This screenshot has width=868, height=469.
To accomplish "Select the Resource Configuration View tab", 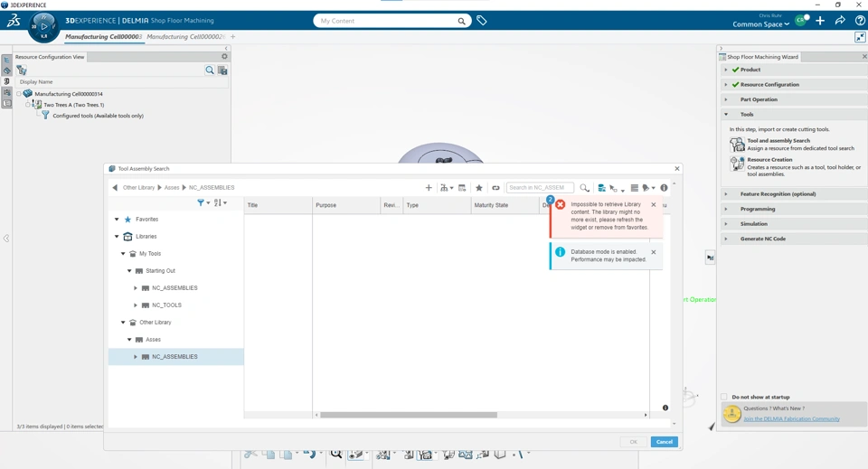I will pyautogui.click(x=50, y=57).
